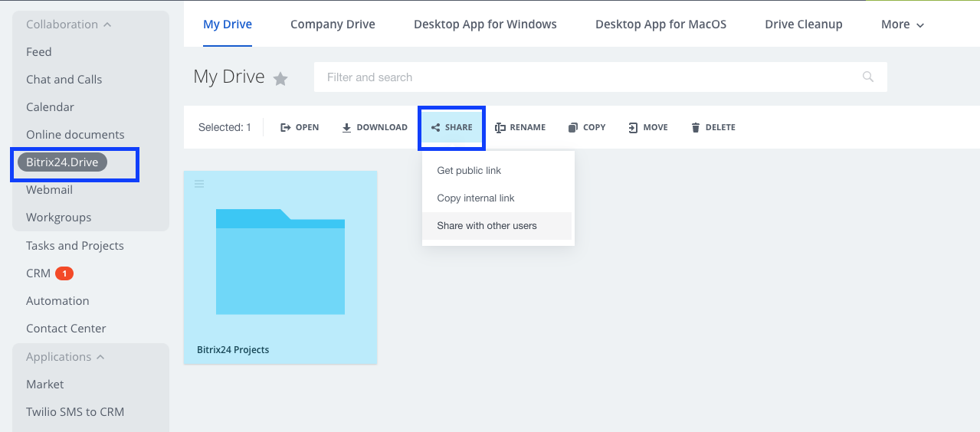Viewport: 980px width, 432px height.
Task: Open the CRM section
Action: [x=38, y=273]
